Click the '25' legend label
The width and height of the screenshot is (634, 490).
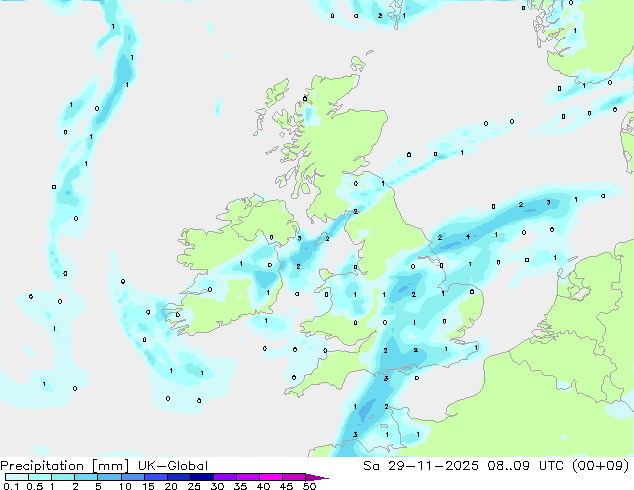[194, 486]
